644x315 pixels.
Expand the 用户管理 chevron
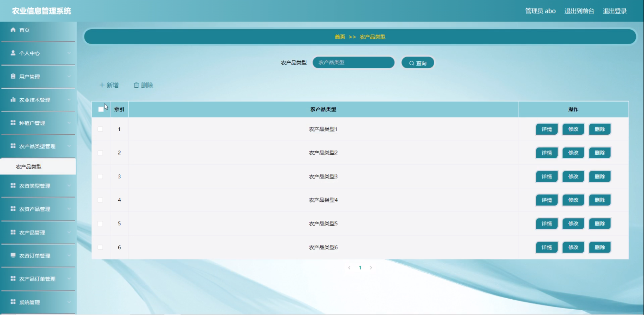69,76
